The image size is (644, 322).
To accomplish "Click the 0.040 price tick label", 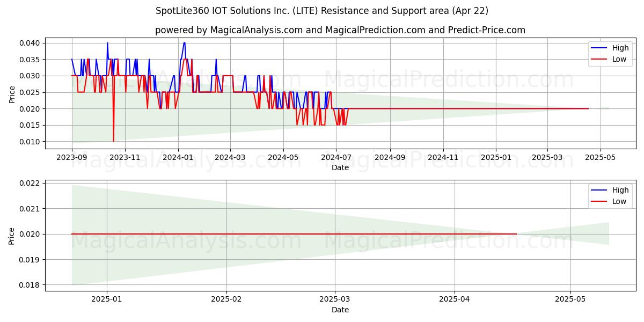I will pyautogui.click(x=30, y=43).
